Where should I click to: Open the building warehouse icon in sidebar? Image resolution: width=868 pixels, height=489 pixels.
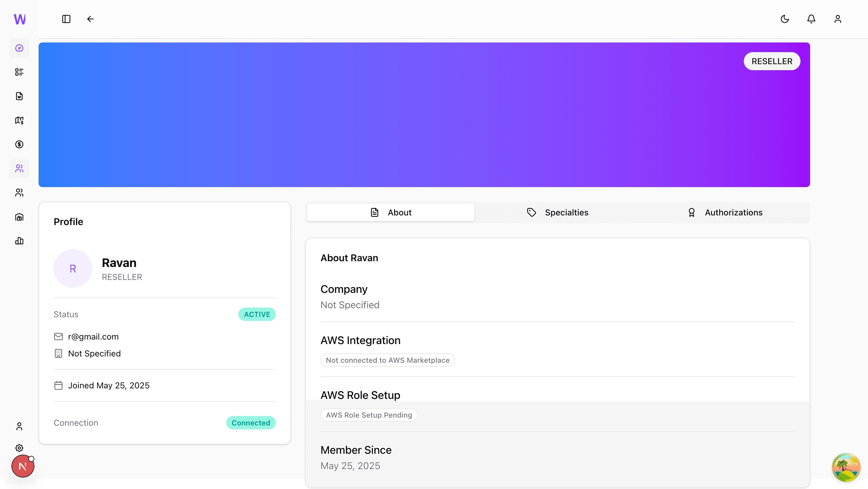(x=19, y=217)
